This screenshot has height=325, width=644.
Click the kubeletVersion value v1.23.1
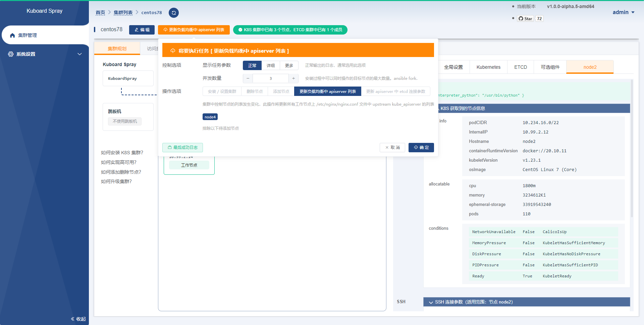tap(532, 160)
